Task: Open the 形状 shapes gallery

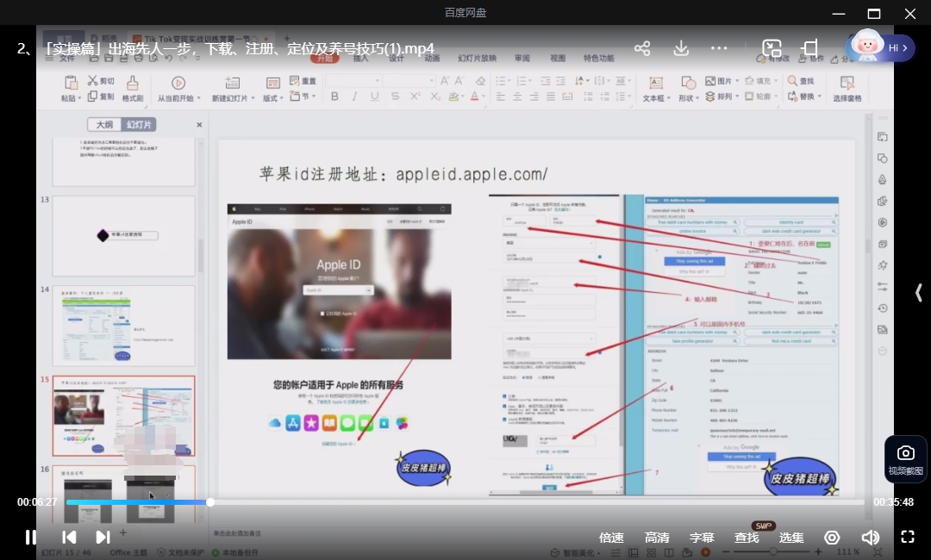Action: 689,89
